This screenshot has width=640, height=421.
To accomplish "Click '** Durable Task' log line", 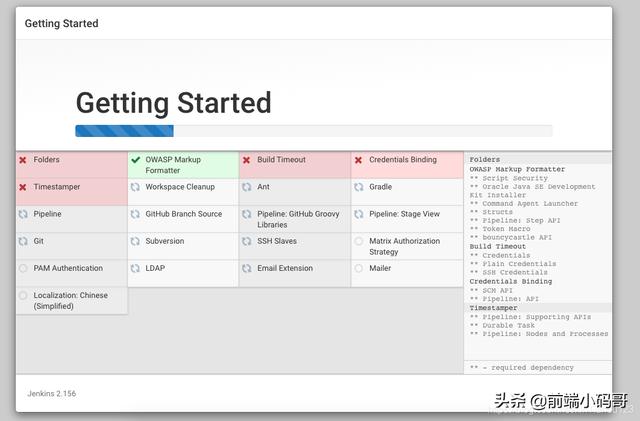I will click(502, 325).
